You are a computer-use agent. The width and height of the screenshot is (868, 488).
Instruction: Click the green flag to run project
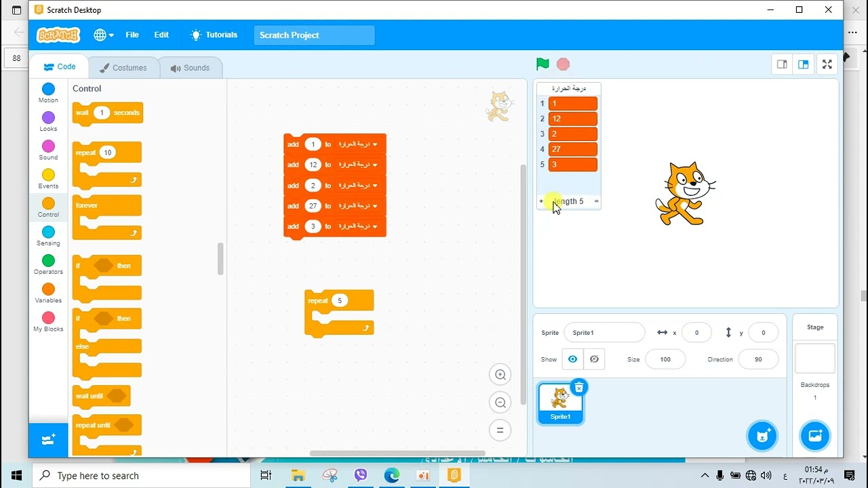click(x=542, y=64)
